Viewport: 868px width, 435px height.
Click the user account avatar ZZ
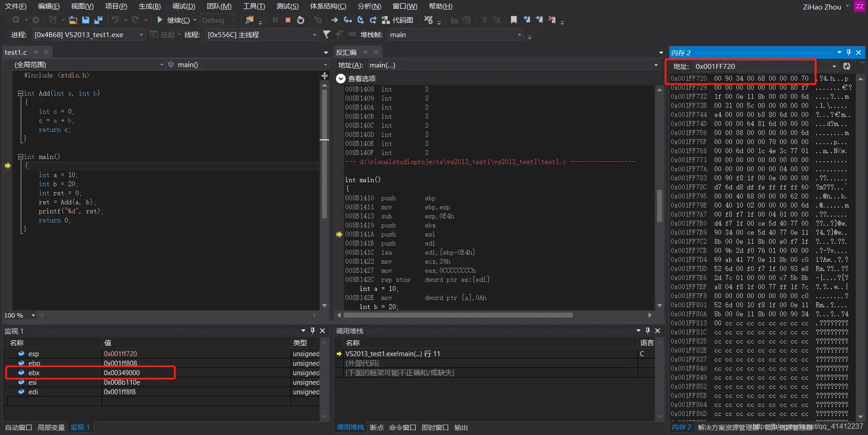(859, 6)
